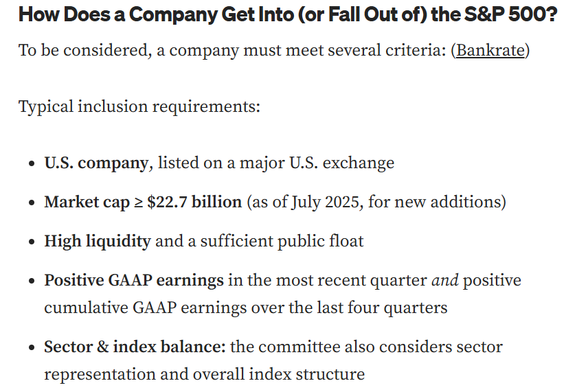Click the bold 'High liquidity' text
Image resolution: width=566 pixels, height=392 pixels.
coord(98,242)
